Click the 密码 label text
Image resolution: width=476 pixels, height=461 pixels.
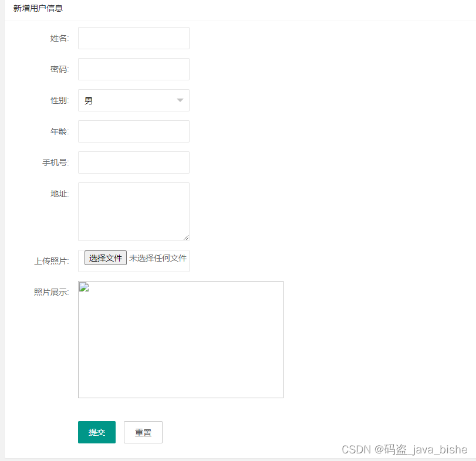(59, 69)
